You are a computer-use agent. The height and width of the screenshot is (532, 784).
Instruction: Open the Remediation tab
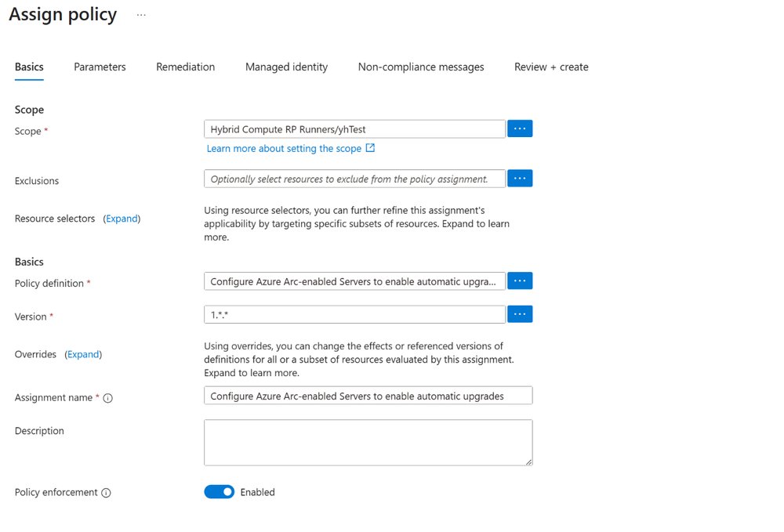point(185,67)
